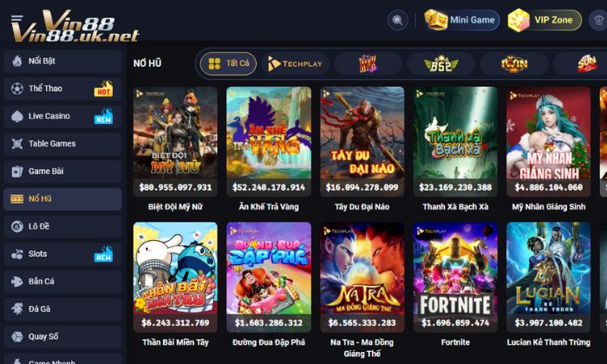Click the search magnifier icon
Viewport: 607px width, 364px height.
tap(397, 20)
